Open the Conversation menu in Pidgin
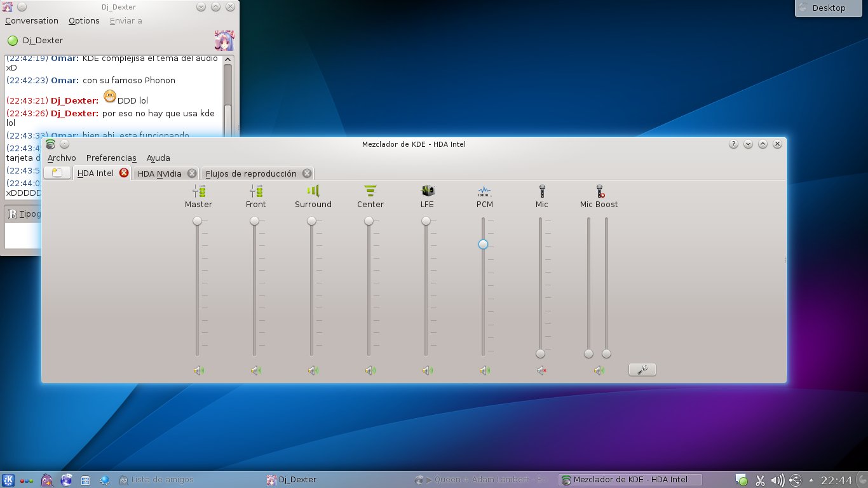Viewport: 868px width, 488px height. 32,21
